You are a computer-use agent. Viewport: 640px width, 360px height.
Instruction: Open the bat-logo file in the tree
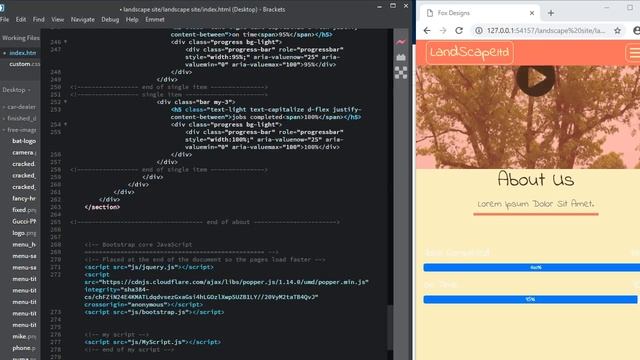coord(24,141)
